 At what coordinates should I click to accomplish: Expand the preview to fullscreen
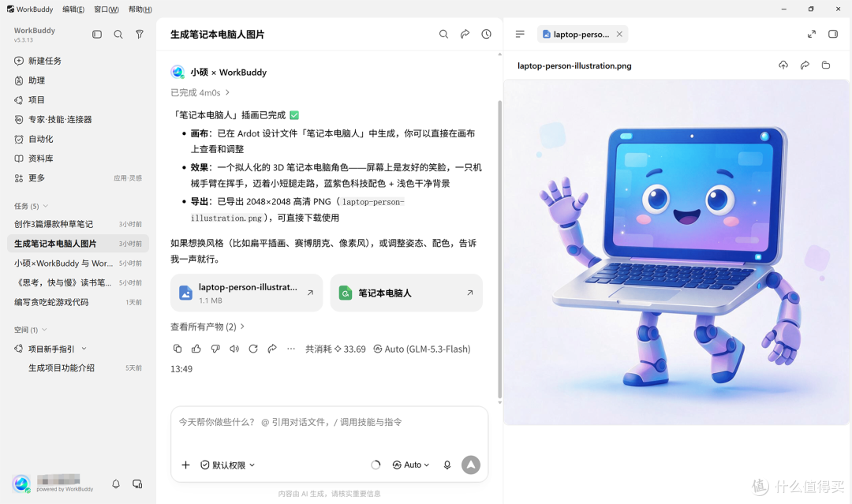812,34
